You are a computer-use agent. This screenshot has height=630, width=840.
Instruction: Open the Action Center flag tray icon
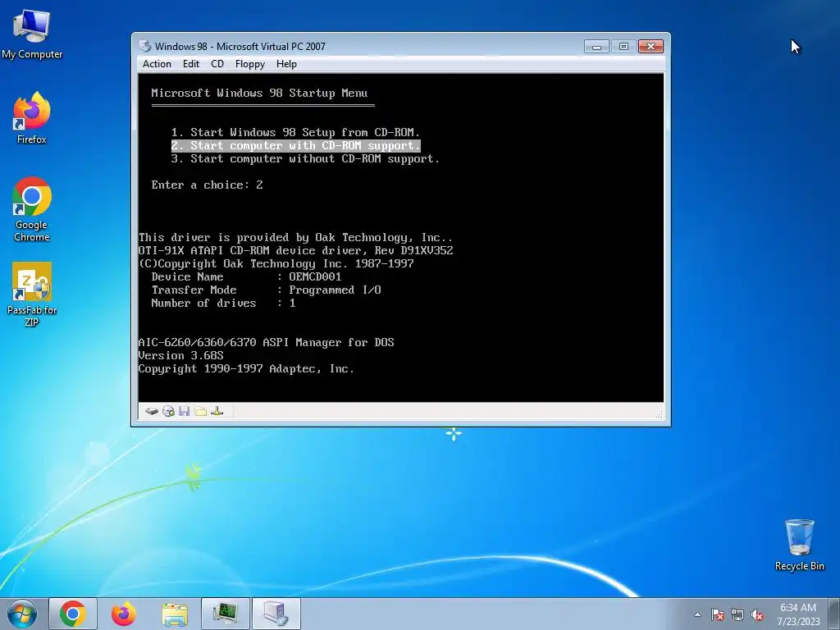[718, 614]
